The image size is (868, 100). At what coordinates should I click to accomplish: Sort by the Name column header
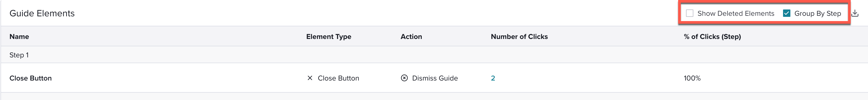click(19, 37)
